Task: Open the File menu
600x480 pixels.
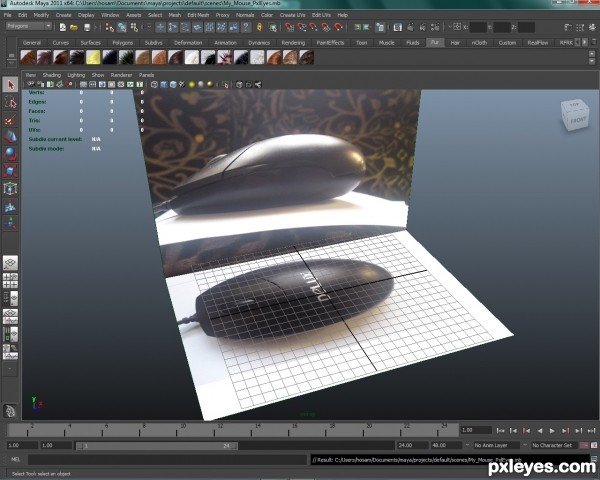Action: point(7,15)
